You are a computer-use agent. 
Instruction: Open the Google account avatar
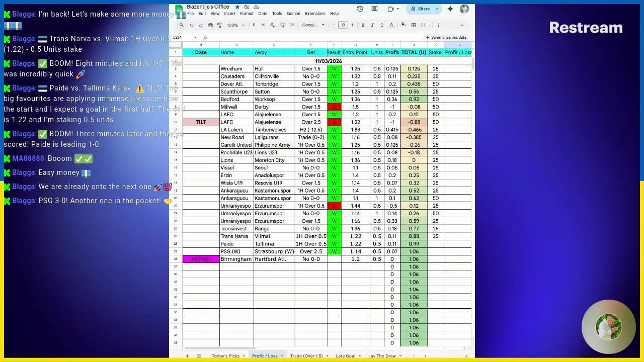click(x=464, y=9)
